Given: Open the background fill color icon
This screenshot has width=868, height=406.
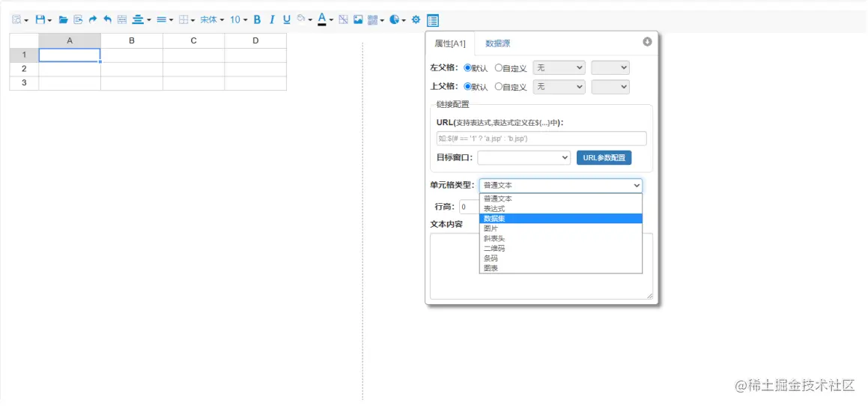Looking at the screenshot, I should pos(305,19).
